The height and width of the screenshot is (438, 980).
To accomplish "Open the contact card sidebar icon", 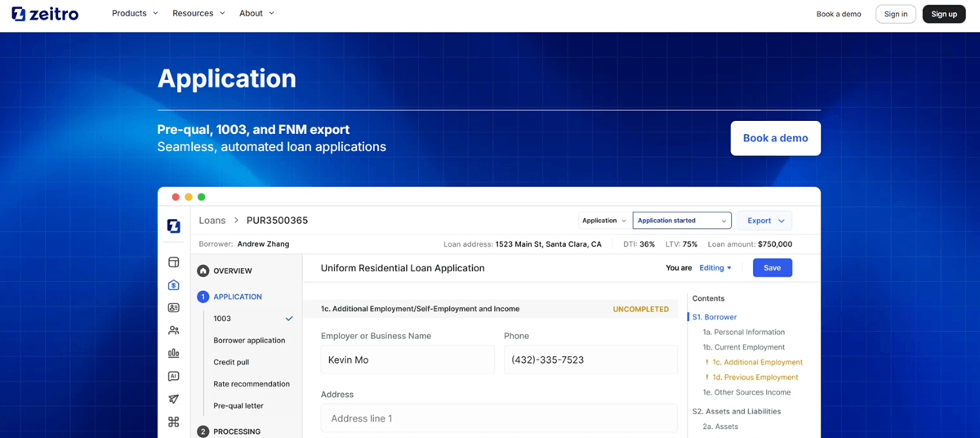I will click(x=173, y=308).
